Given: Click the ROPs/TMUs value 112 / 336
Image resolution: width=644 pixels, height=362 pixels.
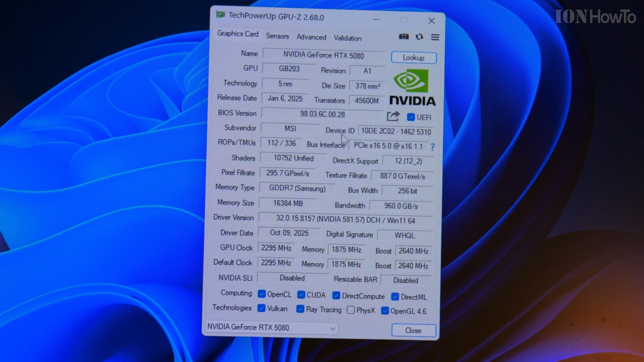Looking at the screenshot, I should pyautogui.click(x=281, y=143).
